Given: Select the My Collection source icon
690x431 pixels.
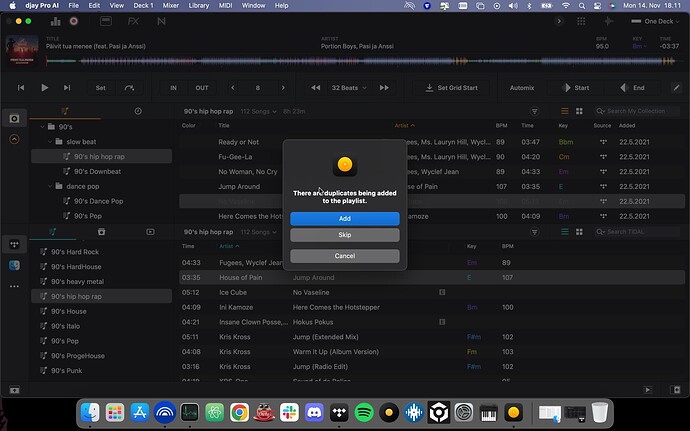Looking at the screenshot, I should pyautogui.click(x=14, y=119).
